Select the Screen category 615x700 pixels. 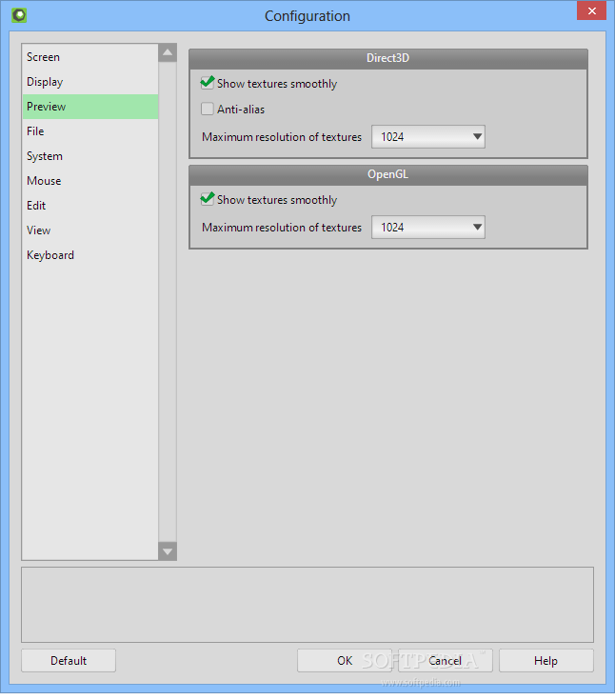(x=90, y=57)
